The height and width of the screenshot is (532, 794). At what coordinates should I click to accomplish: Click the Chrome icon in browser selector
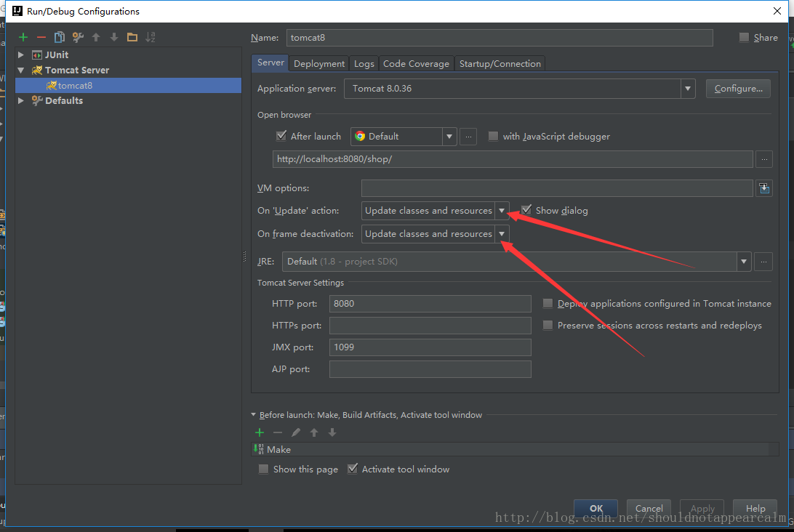[360, 136]
